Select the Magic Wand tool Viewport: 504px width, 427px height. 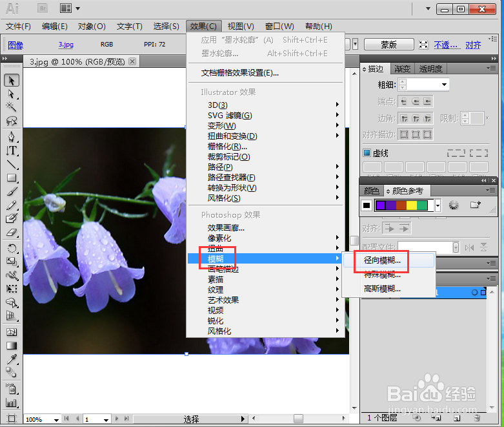[12, 107]
